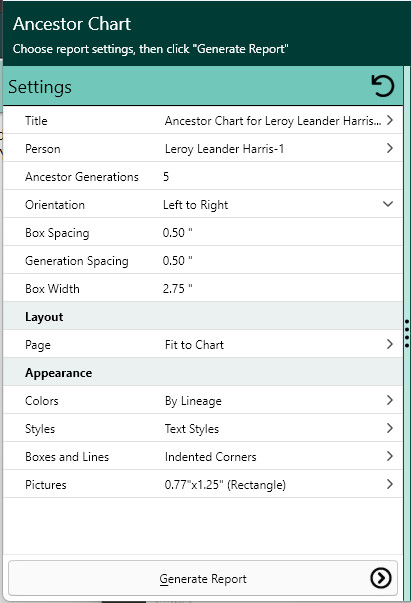This screenshot has width=411, height=603.
Task: Click the Styles label
Action: pyautogui.click(x=40, y=429)
